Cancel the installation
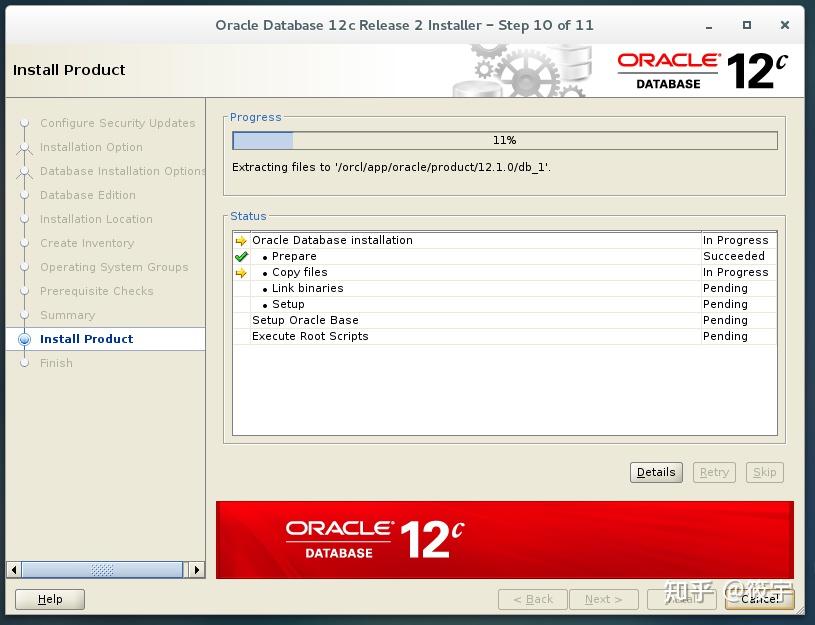The image size is (815, 625). pyautogui.click(x=760, y=599)
